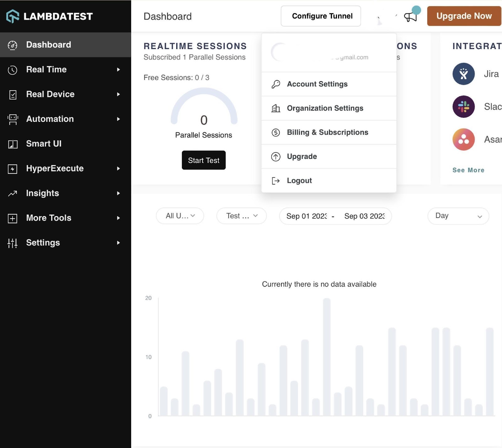Click the Jira integration icon

click(463, 74)
